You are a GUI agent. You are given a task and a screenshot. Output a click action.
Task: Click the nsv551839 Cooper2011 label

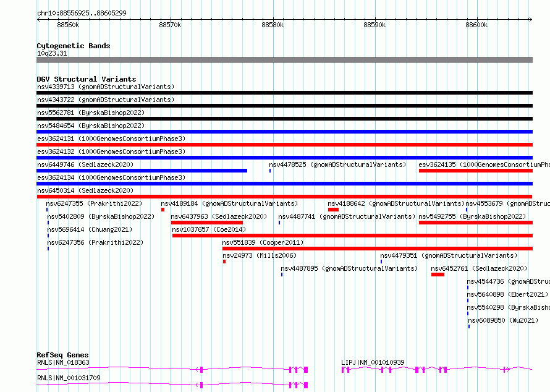(x=263, y=242)
